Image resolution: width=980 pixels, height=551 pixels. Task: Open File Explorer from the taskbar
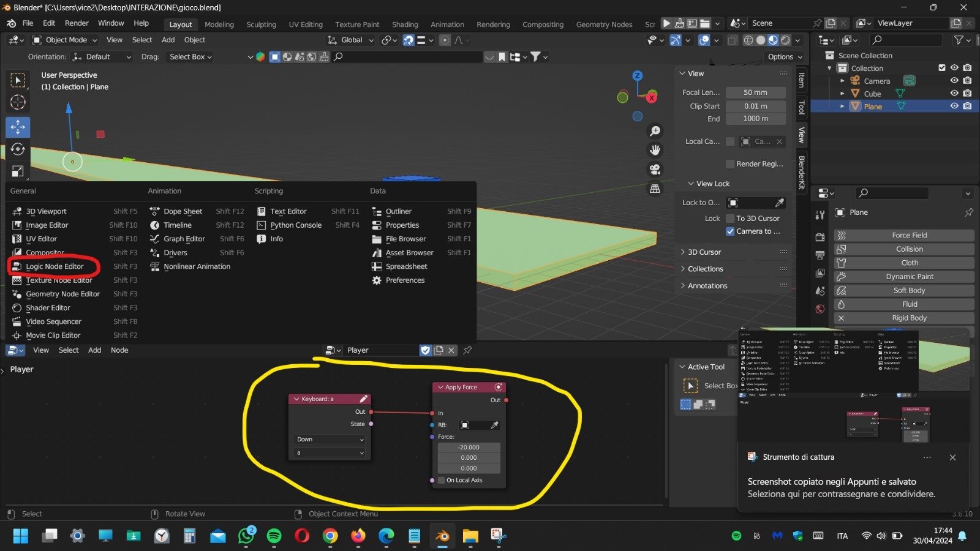tap(470, 536)
